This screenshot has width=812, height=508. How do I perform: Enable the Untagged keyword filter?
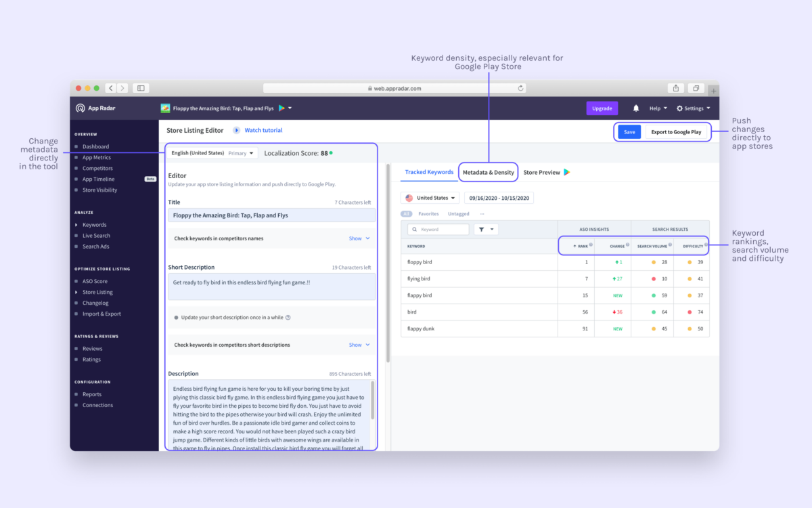pyautogui.click(x=458, y=213)
